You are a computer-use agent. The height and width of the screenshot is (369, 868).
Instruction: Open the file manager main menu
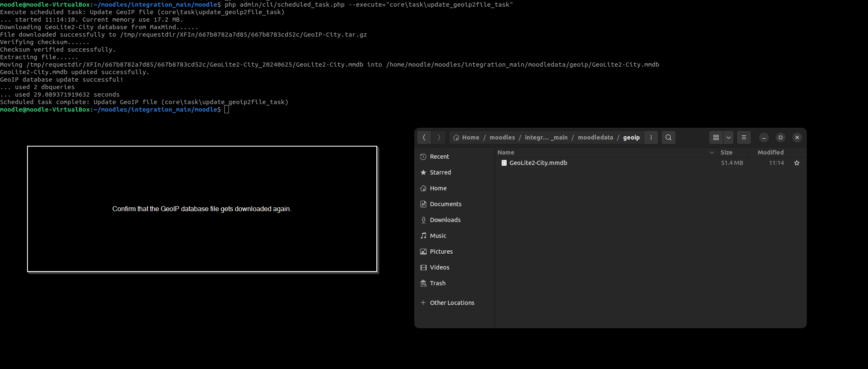[x=744, y=137]
